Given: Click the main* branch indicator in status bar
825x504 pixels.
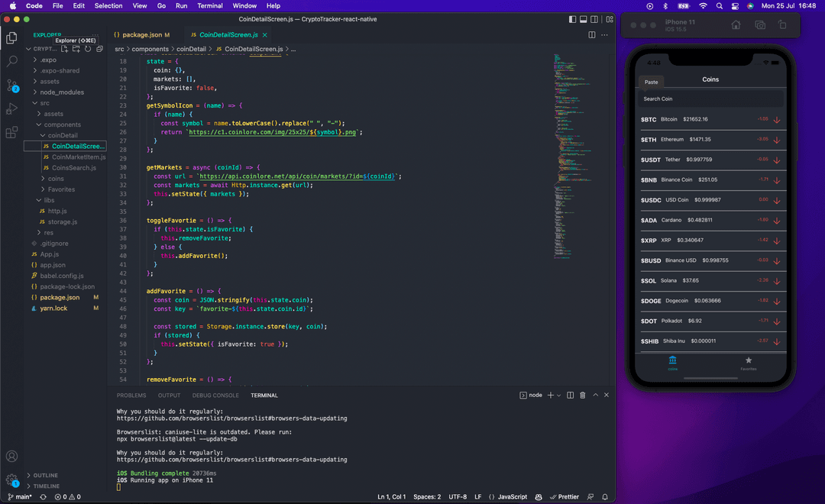Looking at the screenshot, I should pyautogui.click(x=21, y=496).
